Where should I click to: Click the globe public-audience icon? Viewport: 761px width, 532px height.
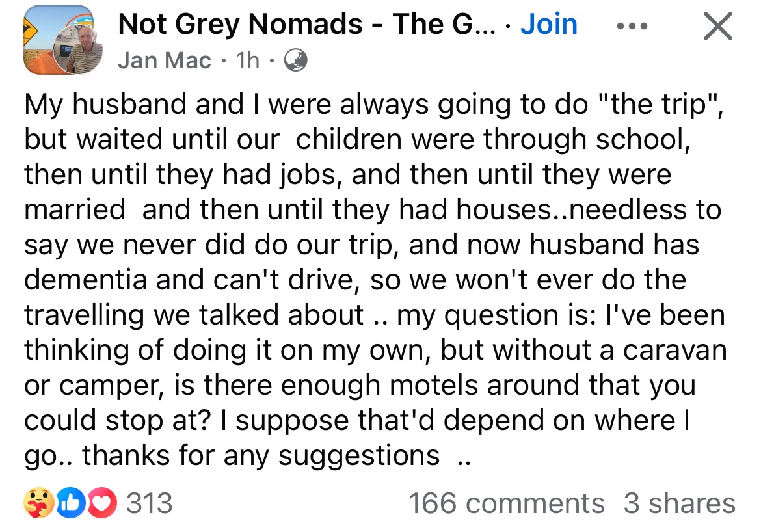coord(295,61)
